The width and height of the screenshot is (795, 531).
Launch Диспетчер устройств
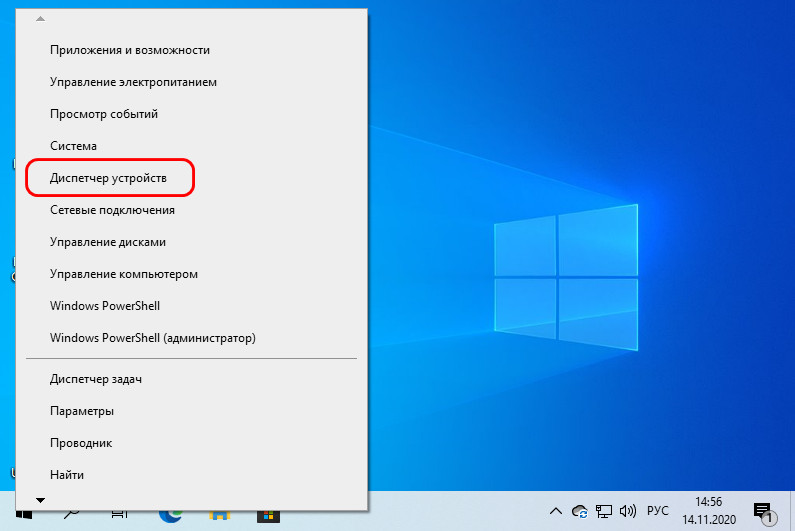192,178
